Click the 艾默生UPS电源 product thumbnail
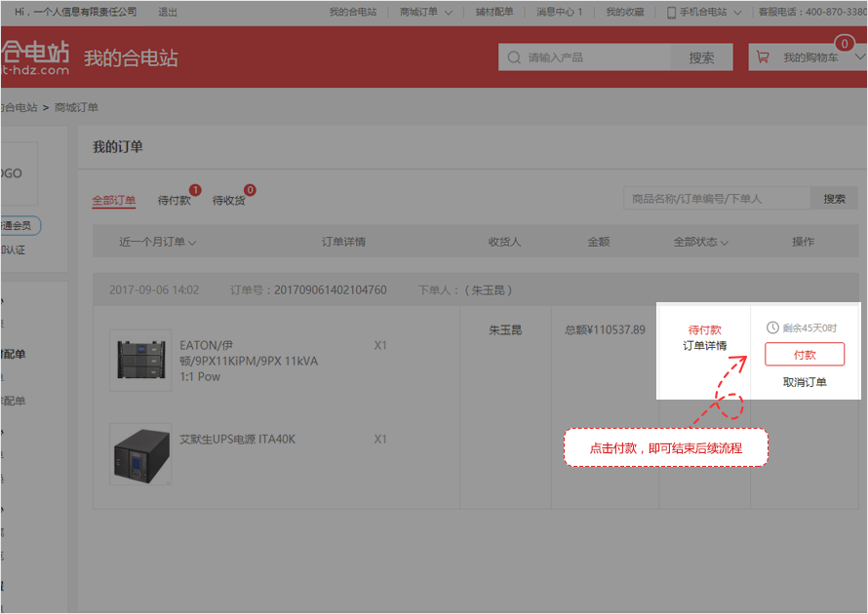The width and height of the screenshot is (868, 614). click(x=140, y=454)
